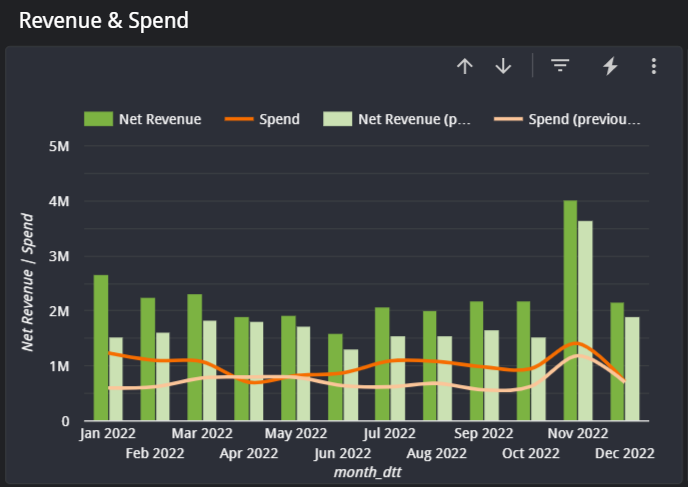This screenshot has width=688, height=487.
Task: Toggle Net Revenue previous period legend
Action: click(397, 119)
